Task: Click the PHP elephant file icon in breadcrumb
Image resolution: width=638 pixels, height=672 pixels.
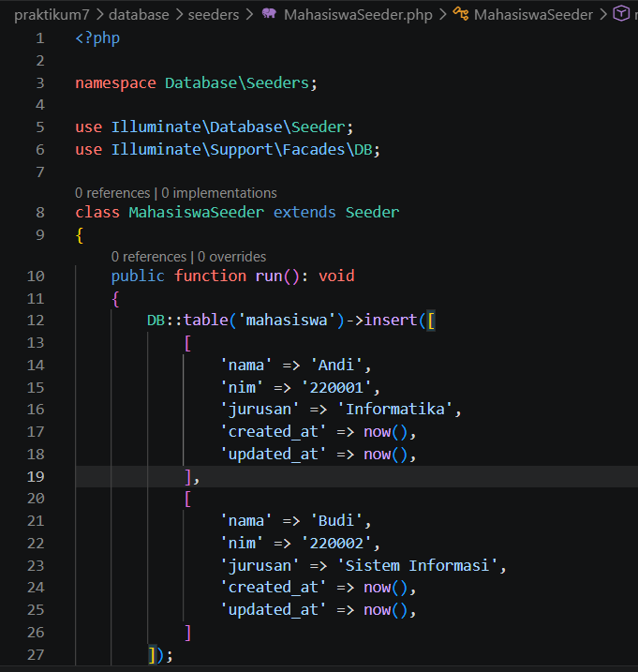Action: click(x=269, y=14)
